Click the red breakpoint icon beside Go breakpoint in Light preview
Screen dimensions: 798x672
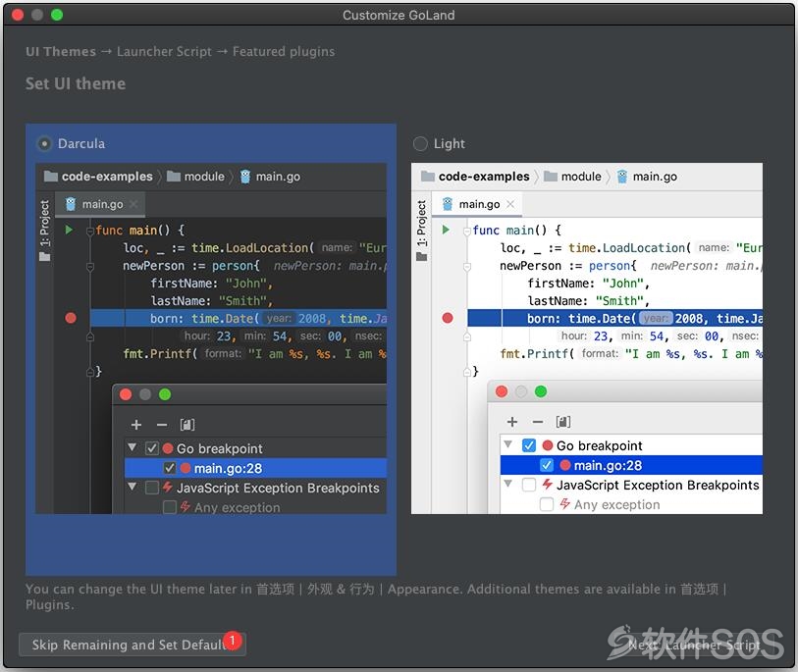pos(548,445)
